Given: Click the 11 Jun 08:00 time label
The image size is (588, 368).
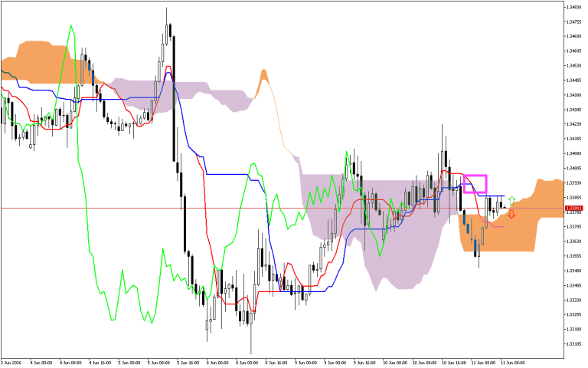Looking at the screenshot, I should (x=513, y=363).
